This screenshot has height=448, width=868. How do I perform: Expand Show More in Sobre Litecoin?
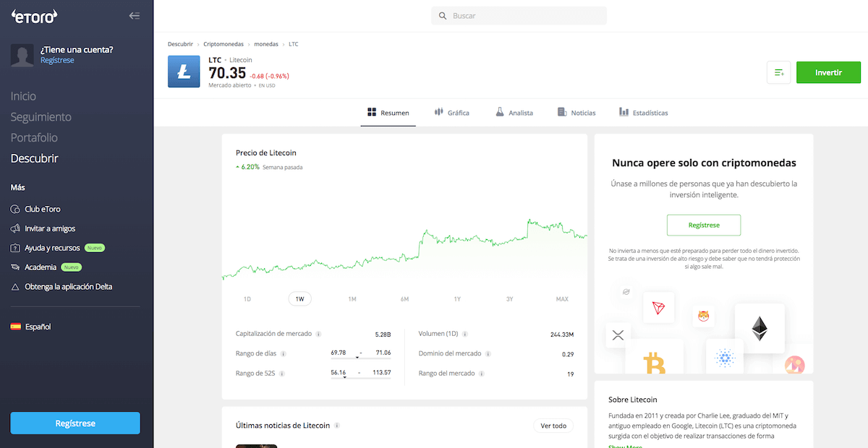click(625, 445)
